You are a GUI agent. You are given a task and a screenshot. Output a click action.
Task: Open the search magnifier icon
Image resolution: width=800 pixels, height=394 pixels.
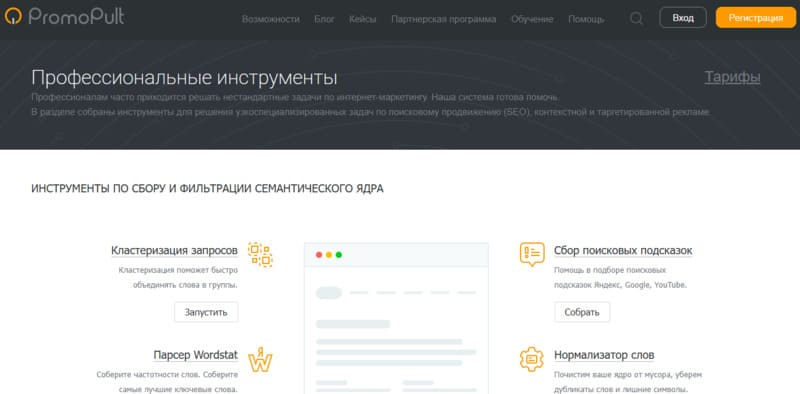pos(636,18)
